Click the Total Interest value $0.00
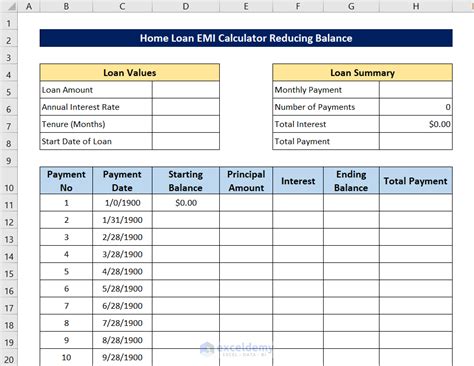The height and width of the screenshot is (366, 474). (416, 124)
